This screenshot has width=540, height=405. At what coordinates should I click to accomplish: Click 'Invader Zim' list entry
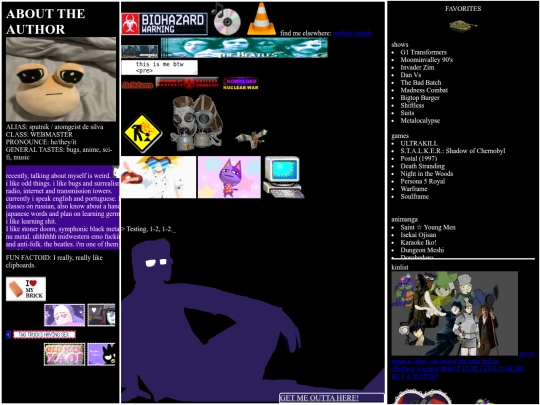pyautogui.click(x=417, y=68)
